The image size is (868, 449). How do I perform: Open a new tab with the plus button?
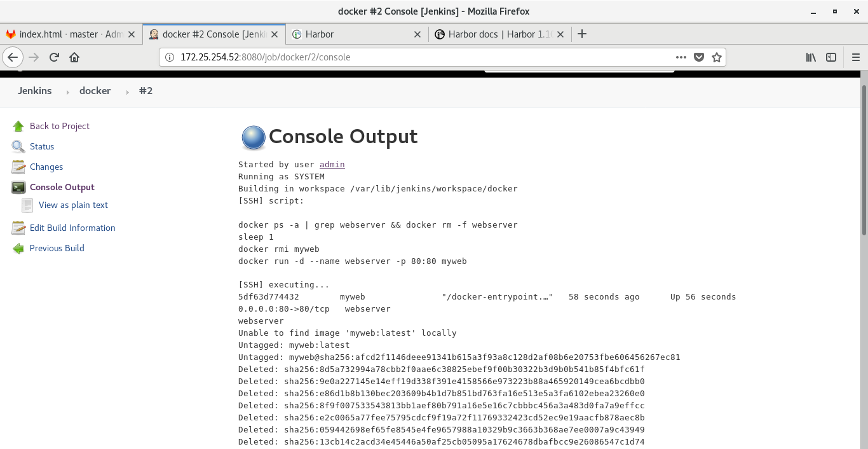pyautogui.click(x=581, y=34)
